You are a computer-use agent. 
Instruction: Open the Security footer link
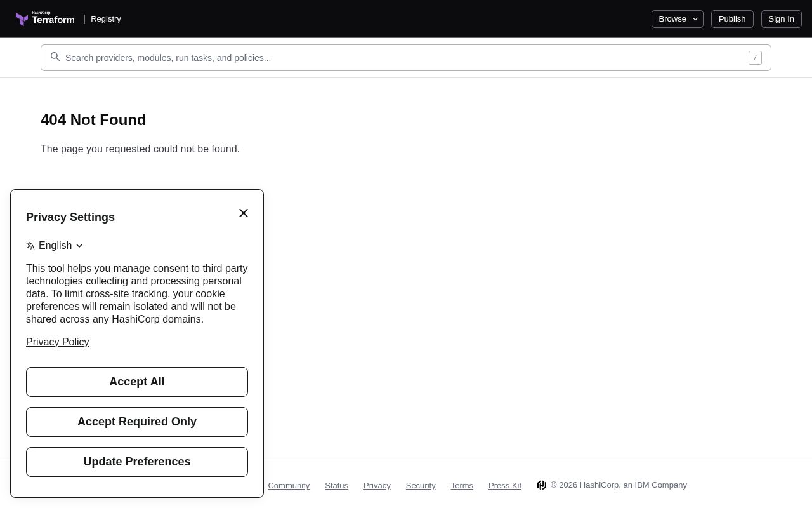421,486
